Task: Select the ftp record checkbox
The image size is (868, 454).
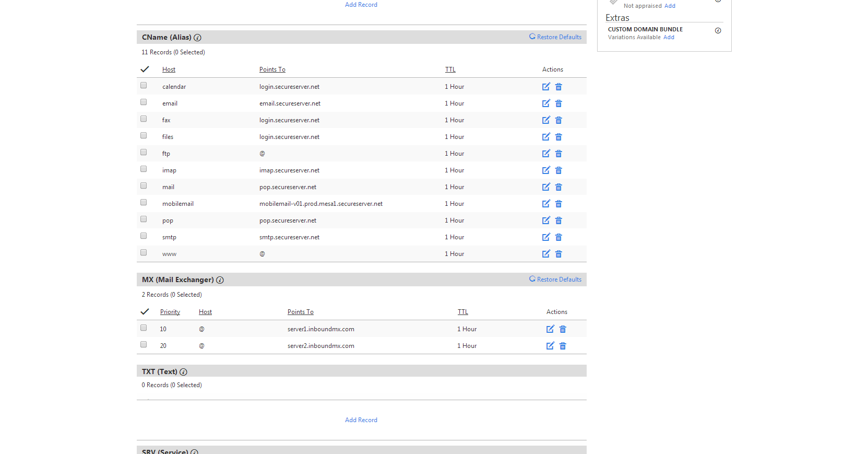Action: pyautogui.click(x=144, y=152)
